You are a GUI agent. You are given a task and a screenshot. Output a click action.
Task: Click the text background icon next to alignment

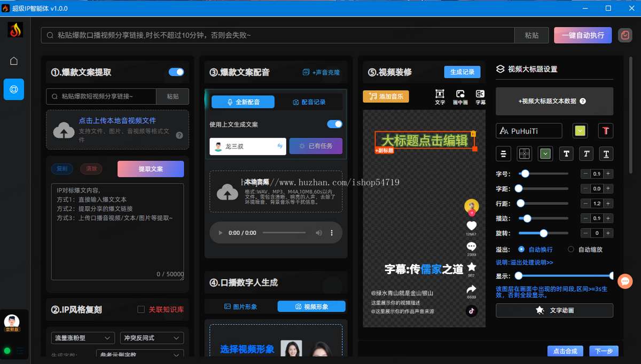pos(525,154)
